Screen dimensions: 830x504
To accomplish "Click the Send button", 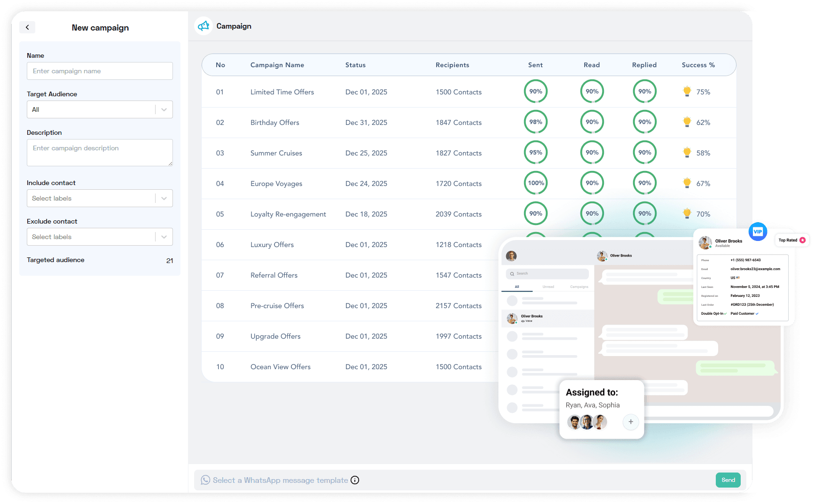I will (728, 480).
